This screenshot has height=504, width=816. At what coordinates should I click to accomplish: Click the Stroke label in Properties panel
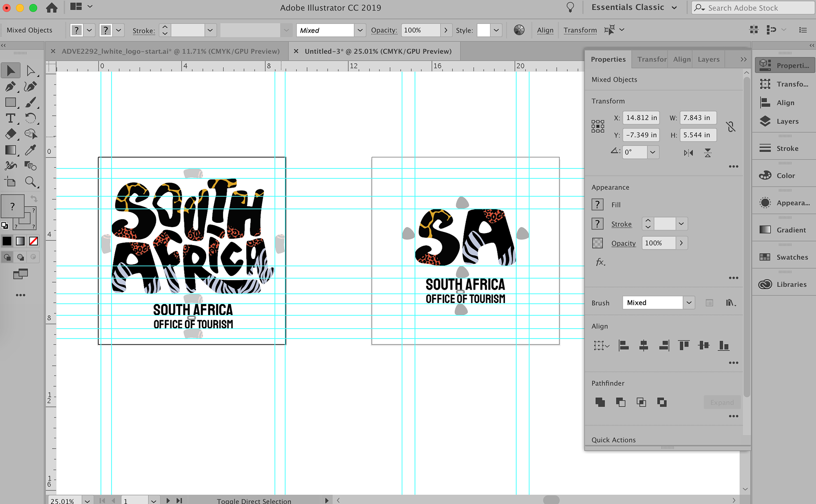tap(621, 224)
